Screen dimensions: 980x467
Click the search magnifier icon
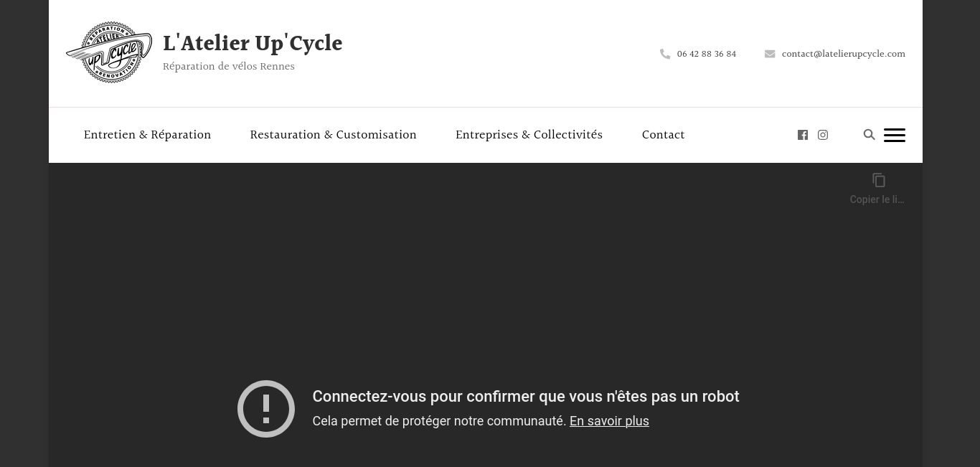point(869,135)
